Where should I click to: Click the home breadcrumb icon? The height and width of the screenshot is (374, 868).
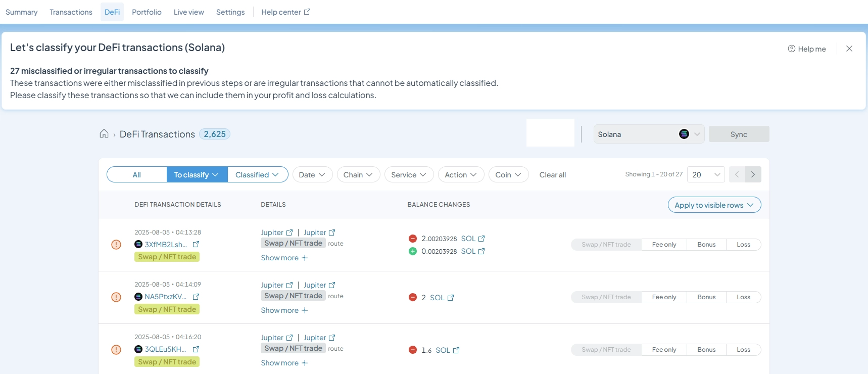tap(104, 133)
